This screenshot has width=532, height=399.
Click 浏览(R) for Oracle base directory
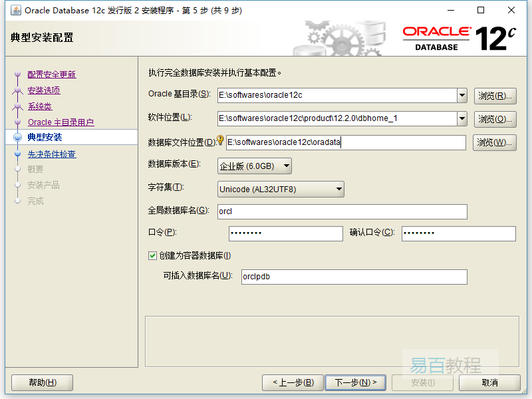pyautogui.click(x=495, y=96)
